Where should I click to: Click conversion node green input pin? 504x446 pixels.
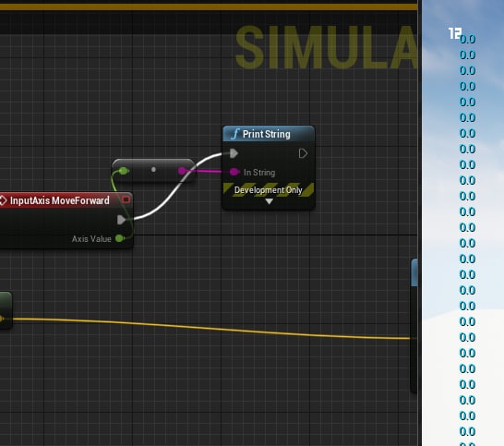click(124, 171)
